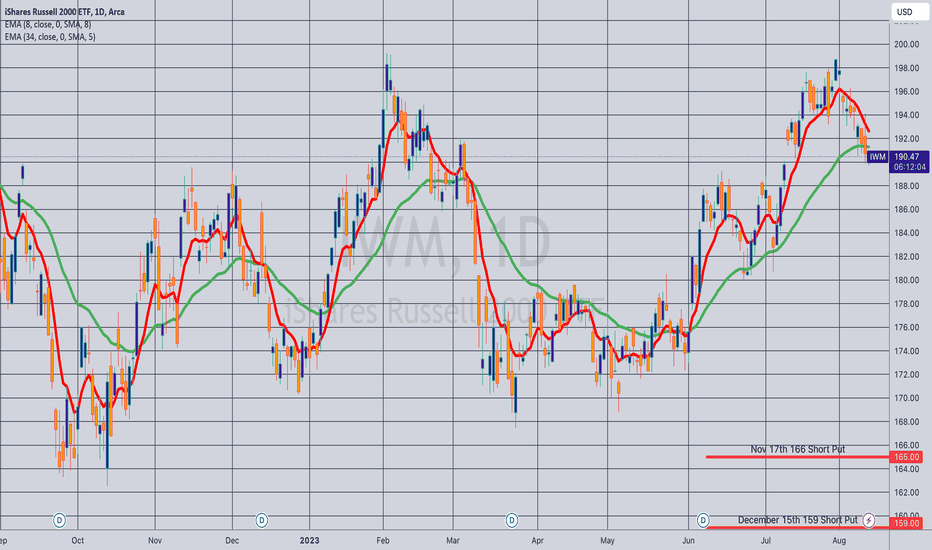Click the 184.00 price axis value

click(x=906, y=233)
